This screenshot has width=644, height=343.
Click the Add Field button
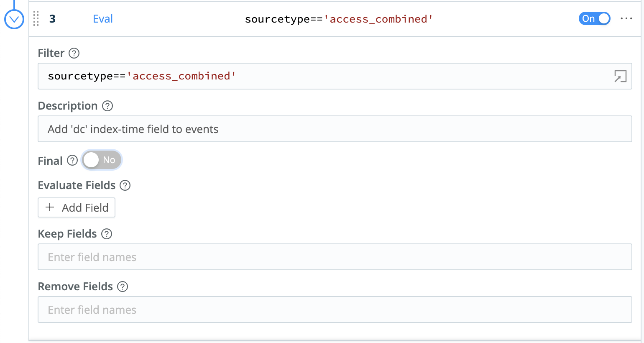click(76, 207)
